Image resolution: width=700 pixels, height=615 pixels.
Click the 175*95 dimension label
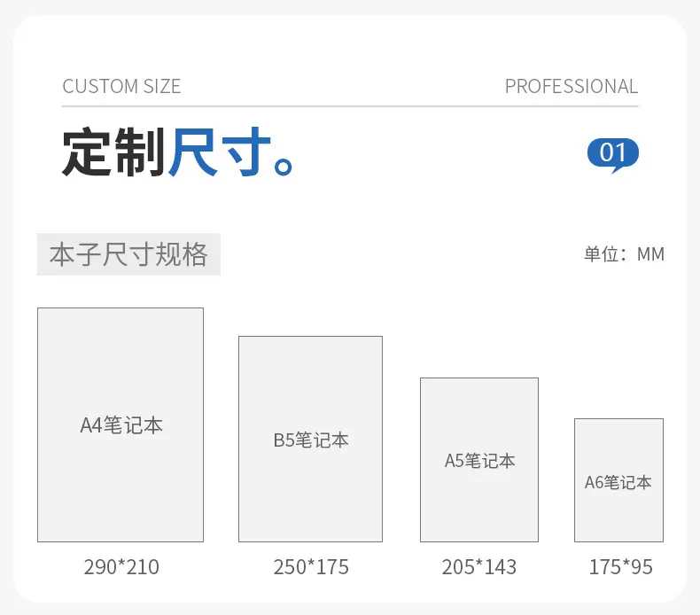pos(621,567)
